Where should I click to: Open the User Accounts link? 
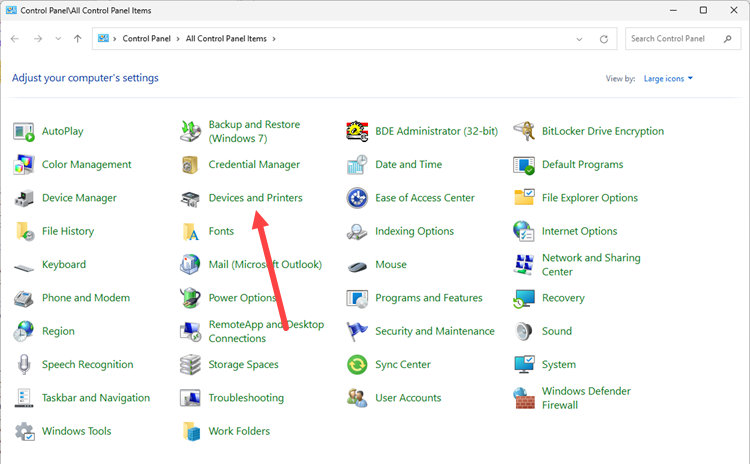click(408, 398)
